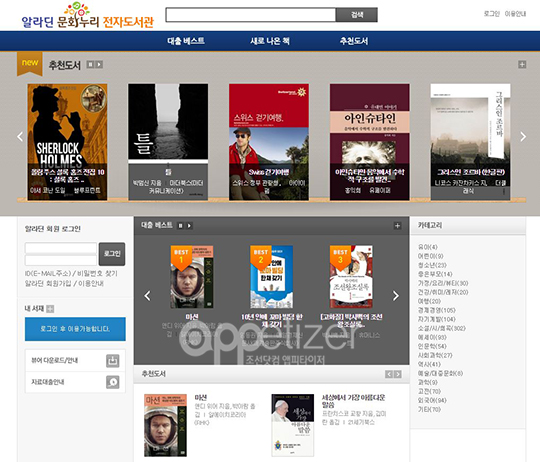Select category 과학(9)
540x462 pixels.
tap(428, 382)
